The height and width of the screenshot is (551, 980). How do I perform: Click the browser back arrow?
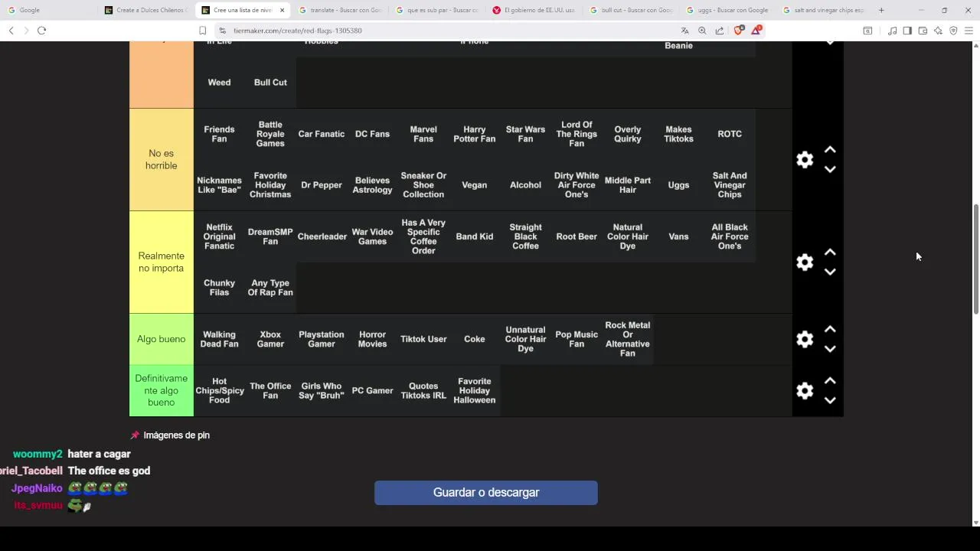(x=11, y=31)
